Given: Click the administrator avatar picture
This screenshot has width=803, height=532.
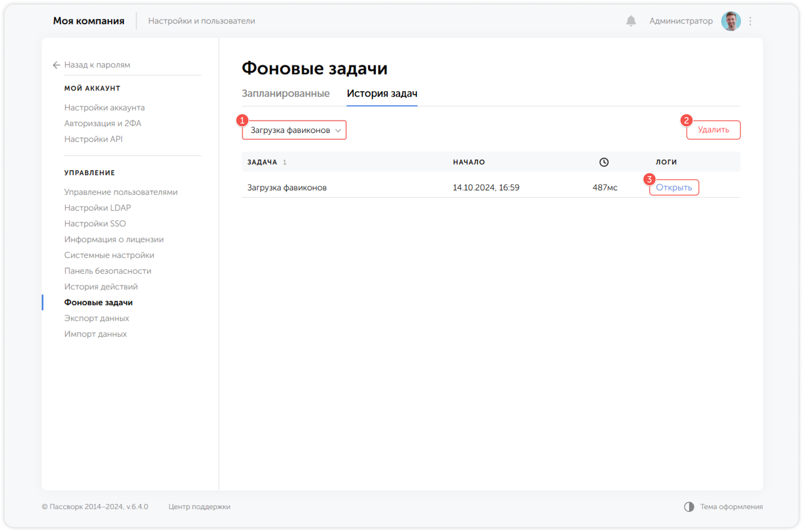Looking at the screenshot, I should pos(731,21).
